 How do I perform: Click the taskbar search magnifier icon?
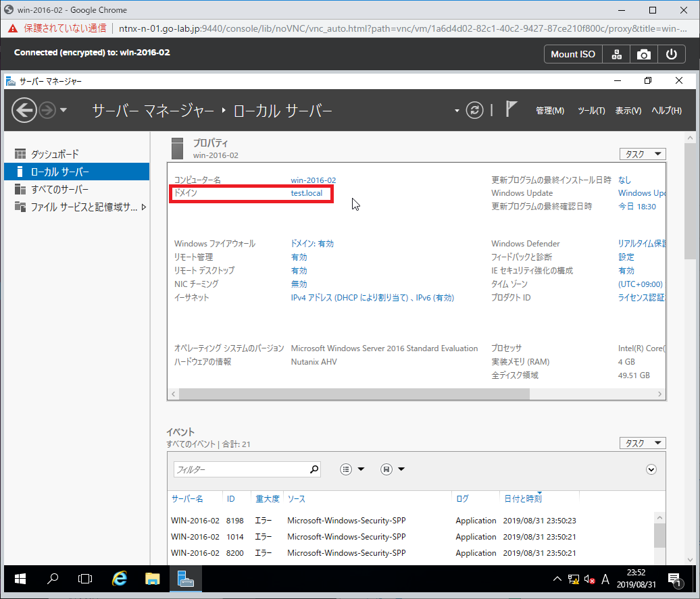53,579
